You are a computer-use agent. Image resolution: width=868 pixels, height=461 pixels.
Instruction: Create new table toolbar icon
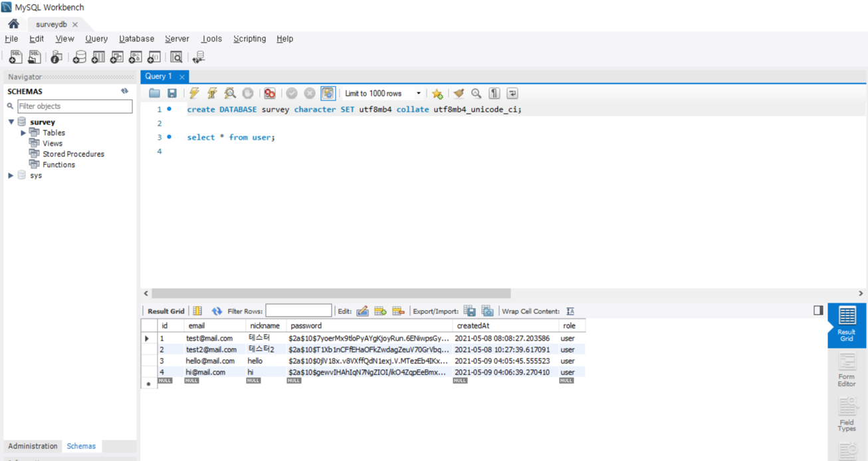[x=98, y=57]
